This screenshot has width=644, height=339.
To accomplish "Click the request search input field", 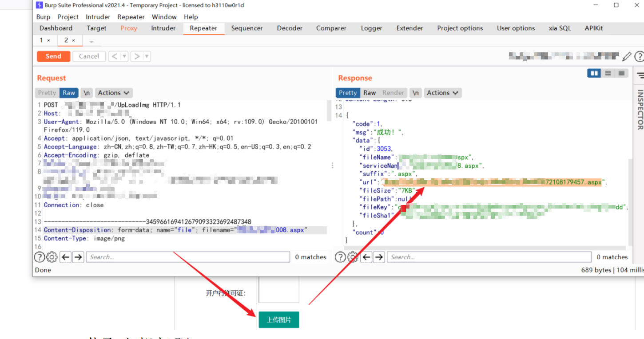I will (x=188, y=257).
